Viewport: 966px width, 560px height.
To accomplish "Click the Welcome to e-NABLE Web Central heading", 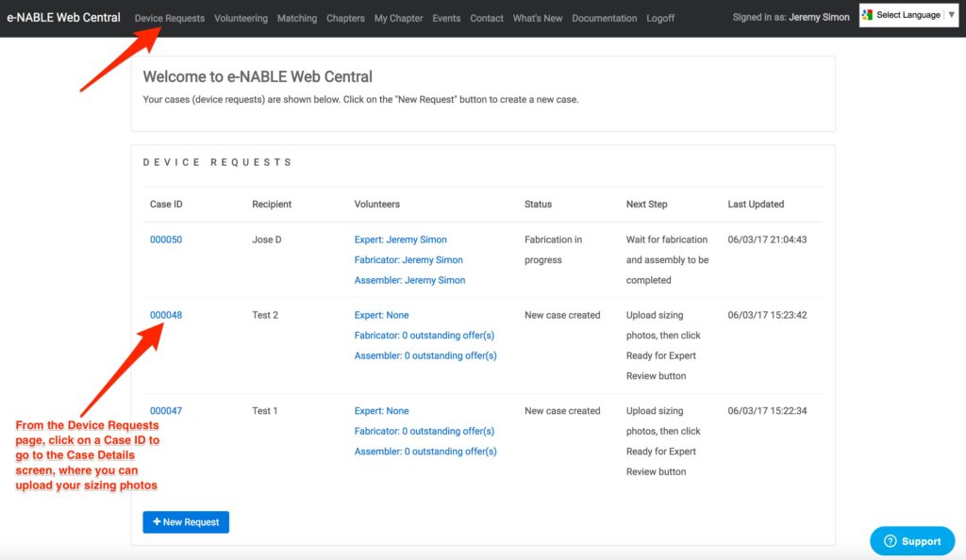I will click(x=258, y=76).
